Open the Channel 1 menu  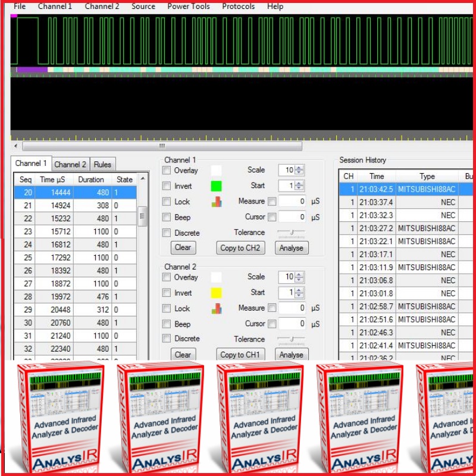point(55,7)
